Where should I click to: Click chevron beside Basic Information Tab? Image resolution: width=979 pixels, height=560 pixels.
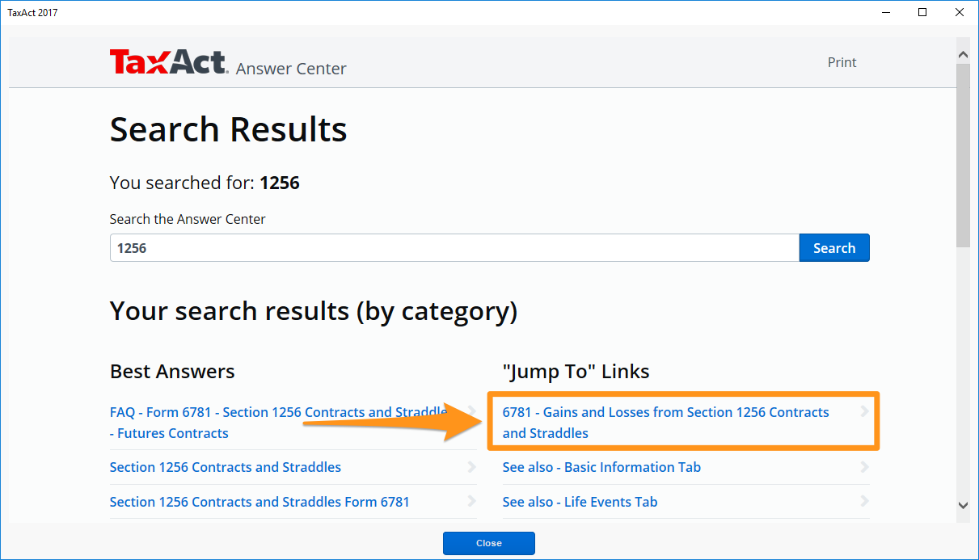coord(864,467)
